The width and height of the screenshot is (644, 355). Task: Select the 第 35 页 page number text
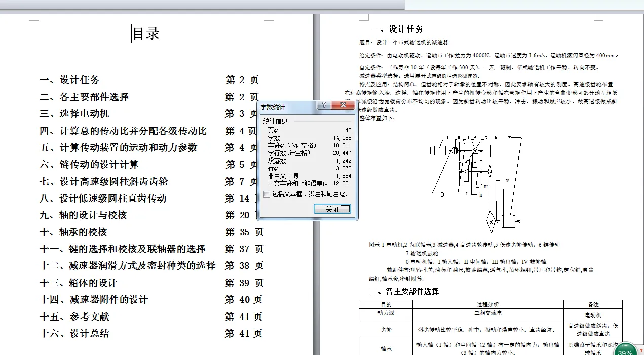point(244,232)
